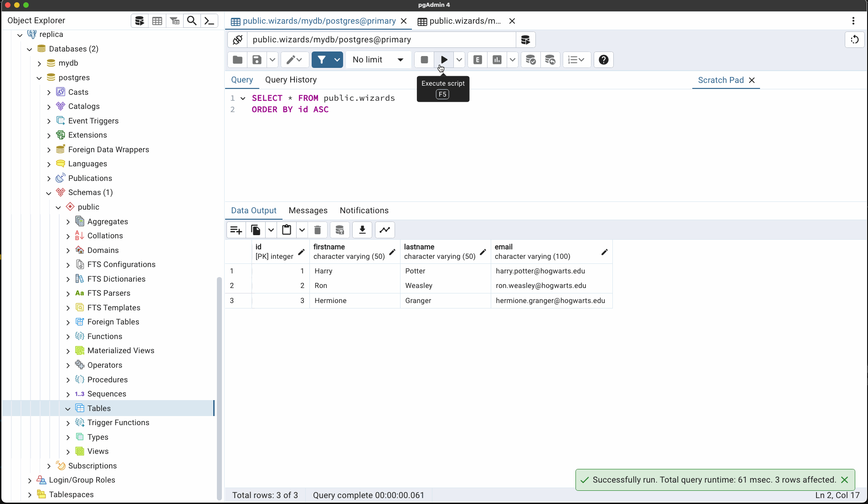Click the Filter funnel icon
The width and height of the screenshot is (868, 504).
(x=322, y=60)
